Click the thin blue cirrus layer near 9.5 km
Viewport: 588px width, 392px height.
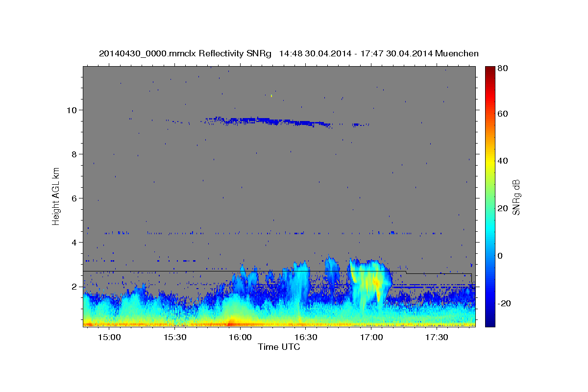click(269, 121)
